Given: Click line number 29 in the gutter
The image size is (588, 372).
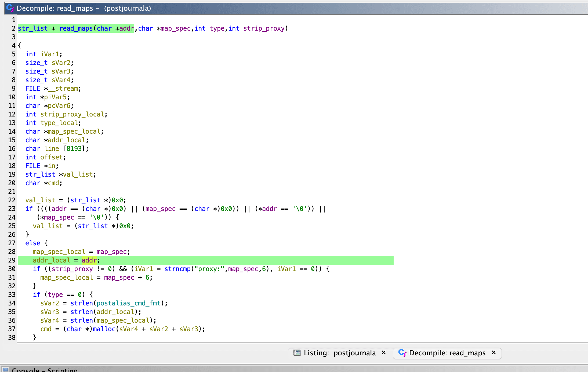Looking at the screenshot, I should pos(12,260).
